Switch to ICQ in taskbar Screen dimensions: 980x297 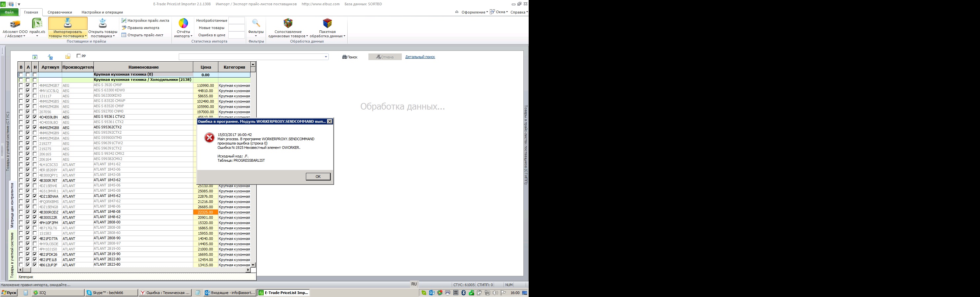point(58,293)
